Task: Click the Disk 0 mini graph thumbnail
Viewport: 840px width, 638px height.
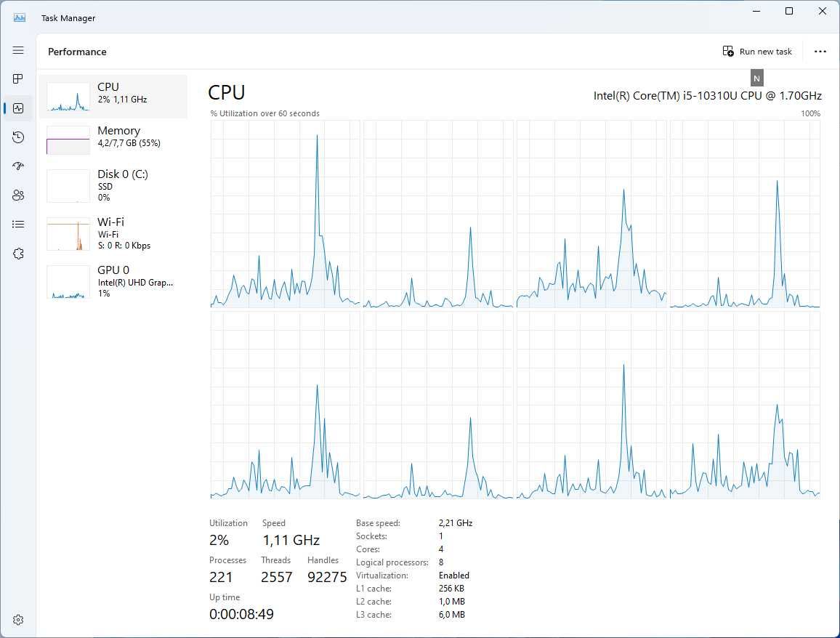Action: pos(68,186)
